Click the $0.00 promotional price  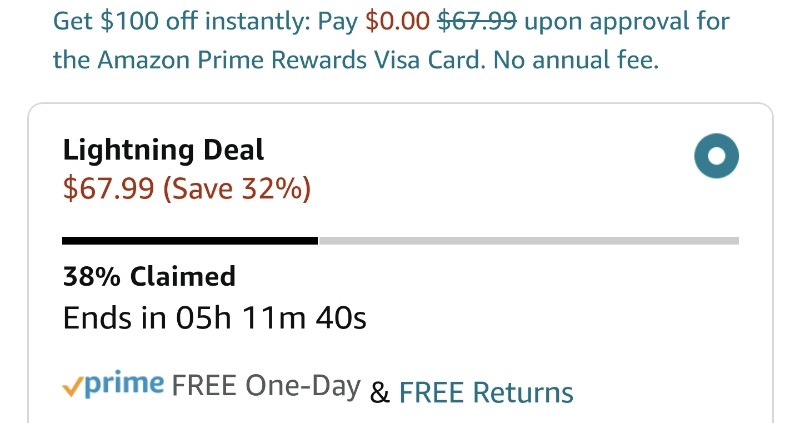pos(397,21)
